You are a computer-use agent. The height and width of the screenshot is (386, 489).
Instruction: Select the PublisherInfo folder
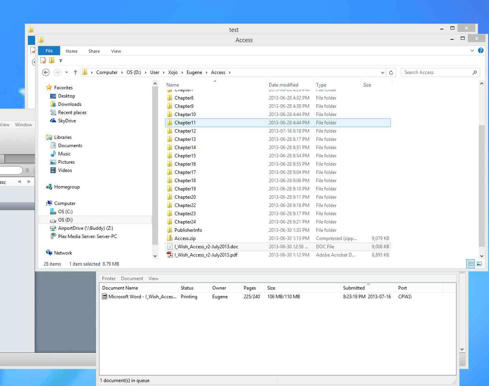[188, 230]
